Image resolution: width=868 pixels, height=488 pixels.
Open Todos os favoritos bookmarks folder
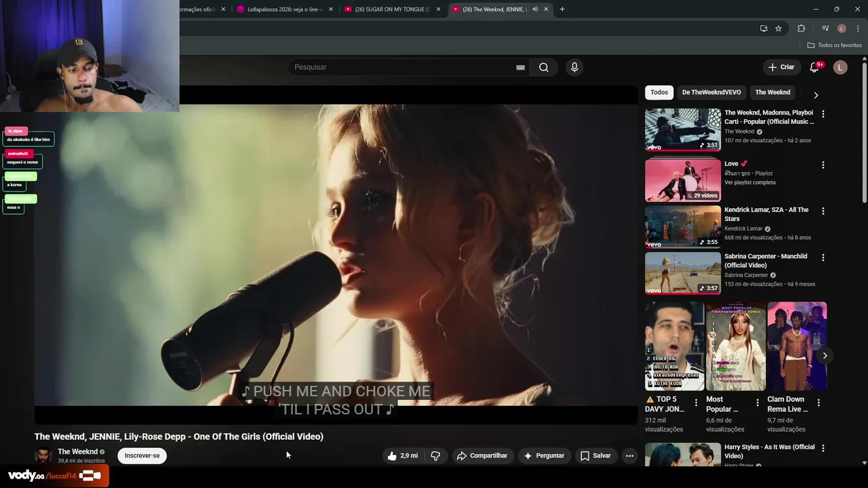pyautogui.click(x=834, y=45)
